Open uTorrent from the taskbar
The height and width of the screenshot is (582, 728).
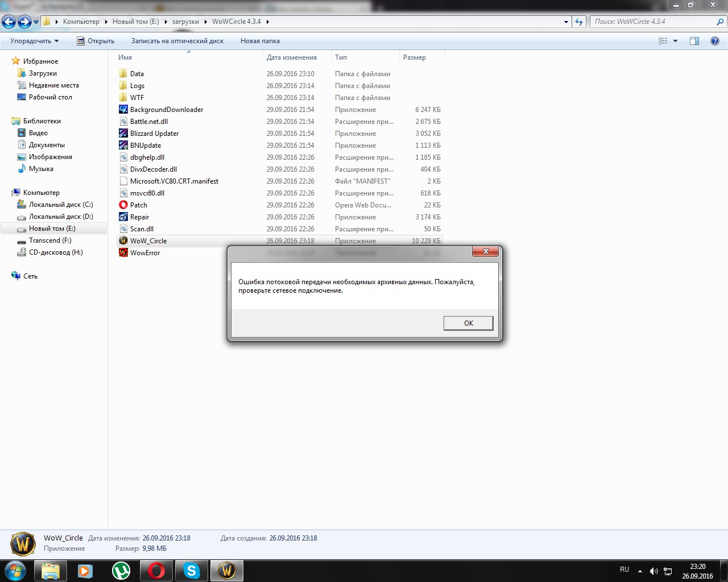point(121,571)
